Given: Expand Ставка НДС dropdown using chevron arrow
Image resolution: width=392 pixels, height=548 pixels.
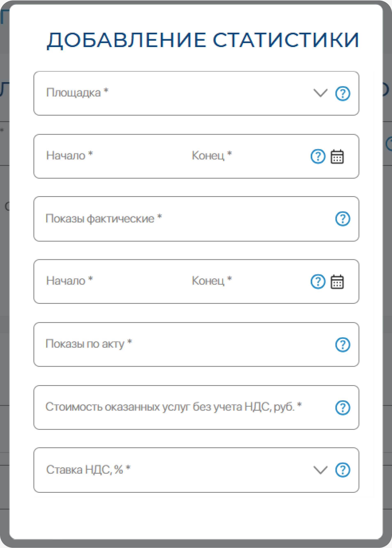Looking at the screenshot, I should tap(320, 470).
